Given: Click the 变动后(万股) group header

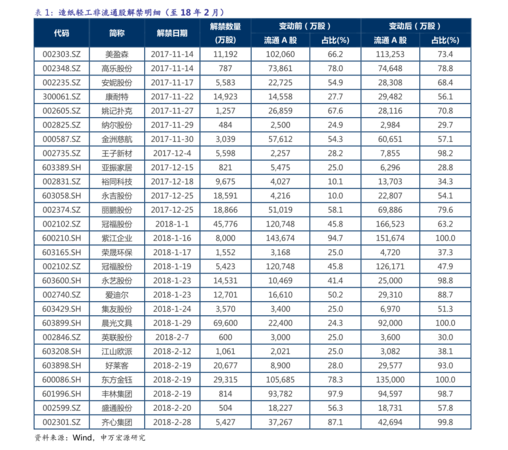Looking at the screenshot, I should (416, 26).
